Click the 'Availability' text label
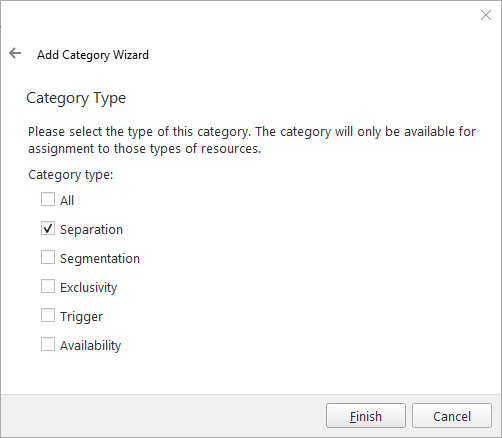The height and width of the screenshot is (438, 502). 90,346
